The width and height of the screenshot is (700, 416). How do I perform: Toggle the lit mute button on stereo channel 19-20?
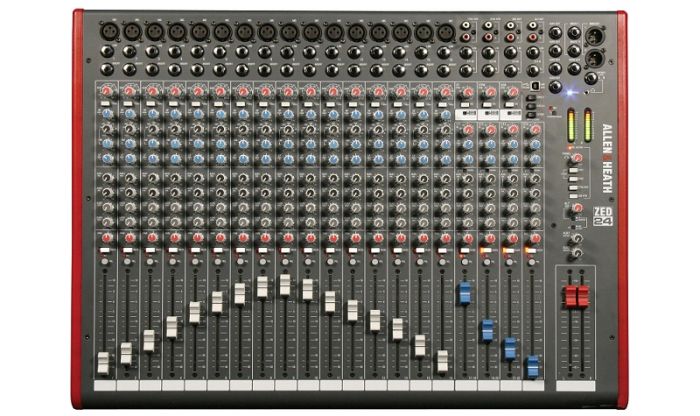(487, 251)
